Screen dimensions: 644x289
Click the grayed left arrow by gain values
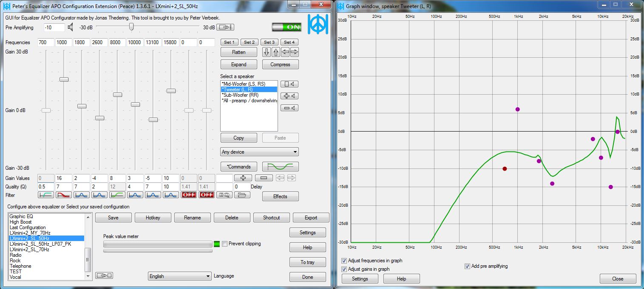pos(280,178)
